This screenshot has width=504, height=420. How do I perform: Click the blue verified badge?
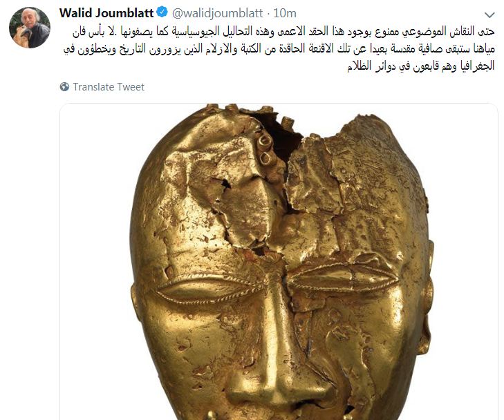[x=162, y=12]
